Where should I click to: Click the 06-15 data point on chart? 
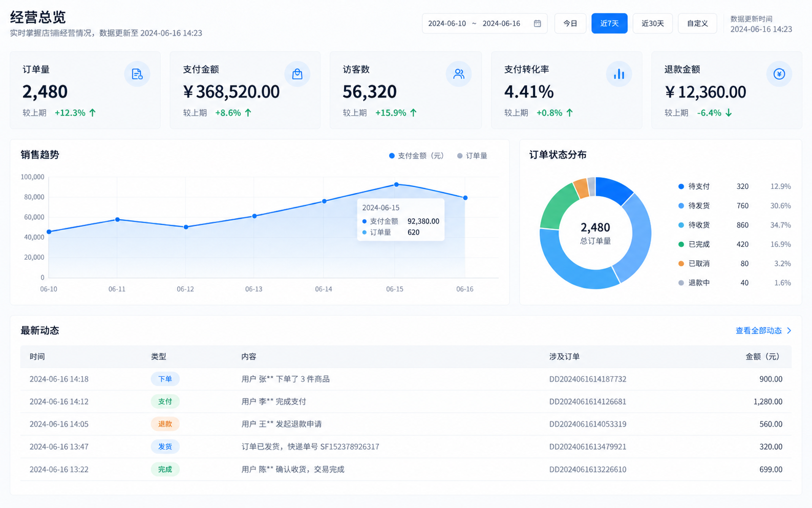click(x=396, y=185)
